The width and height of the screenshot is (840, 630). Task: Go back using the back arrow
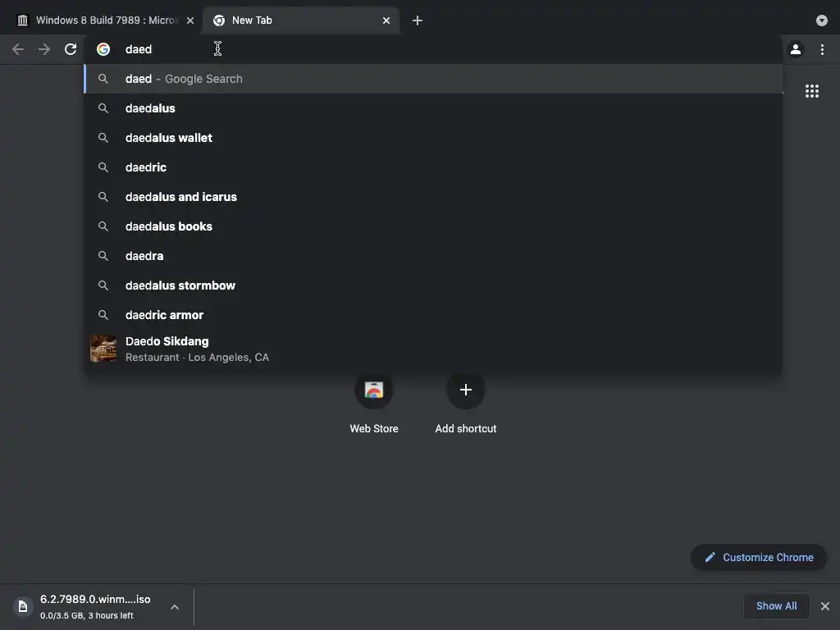pos(18,49)
